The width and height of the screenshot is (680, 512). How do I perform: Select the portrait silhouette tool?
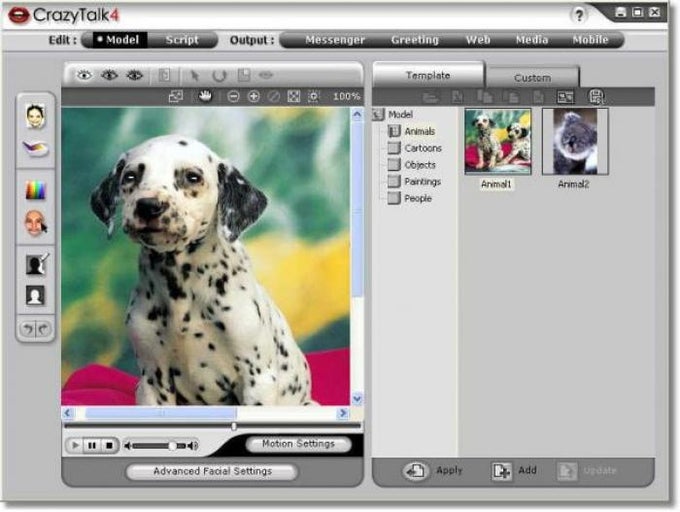[35, 296]
